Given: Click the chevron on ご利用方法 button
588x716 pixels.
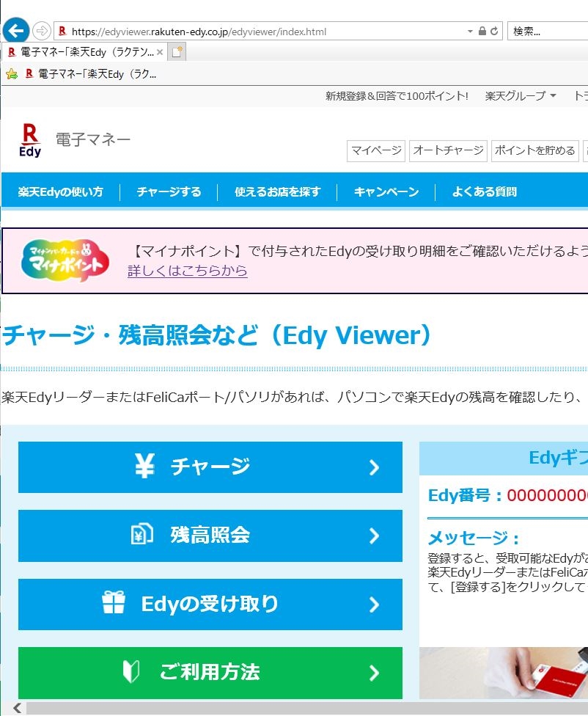Looking at the screenshot, I should (x=374, y=673).
